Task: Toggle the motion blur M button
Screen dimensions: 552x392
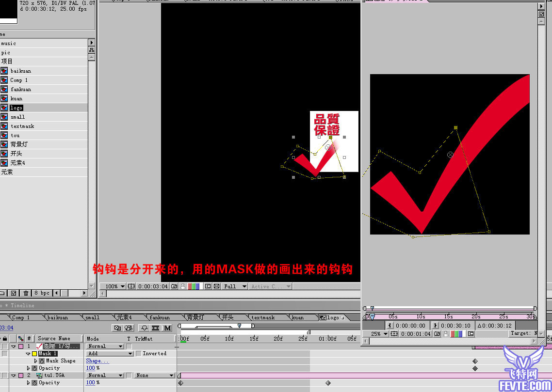Action: click(167, 328)
